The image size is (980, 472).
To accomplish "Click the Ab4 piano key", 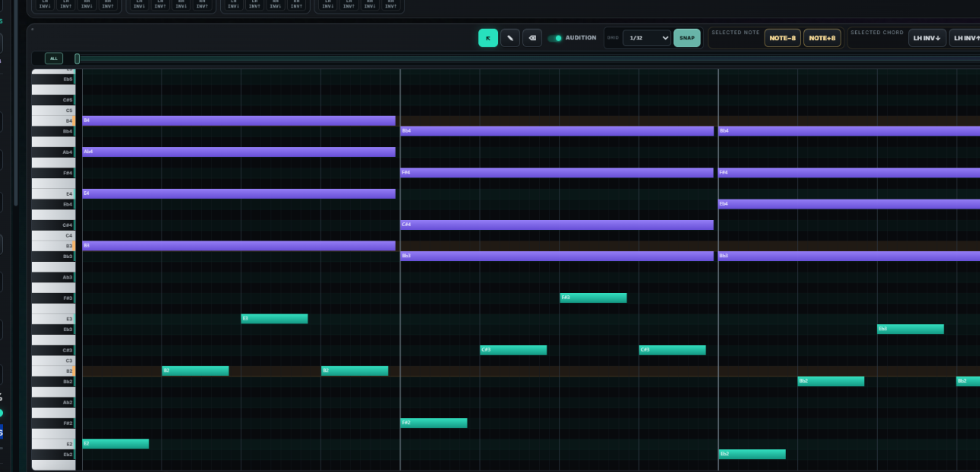I will coord(53,152).
